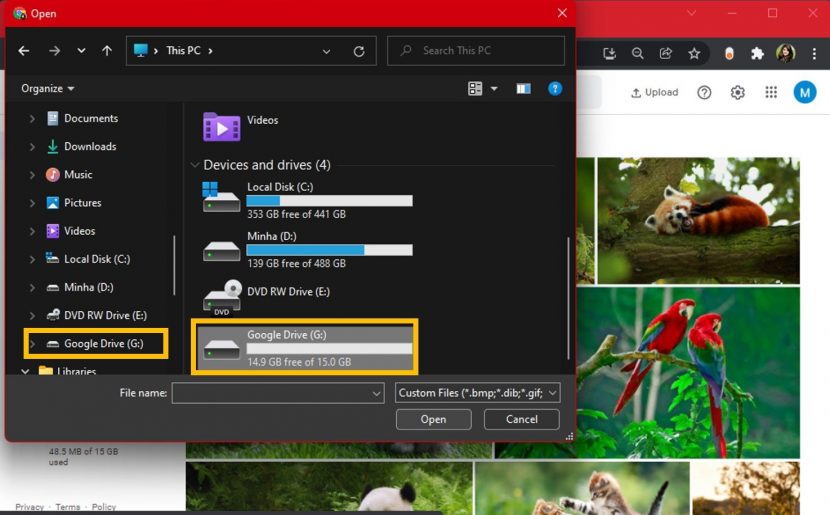The image size is (830, 515).
Task: Expand the address bar history dropdown
Action: 326,51
